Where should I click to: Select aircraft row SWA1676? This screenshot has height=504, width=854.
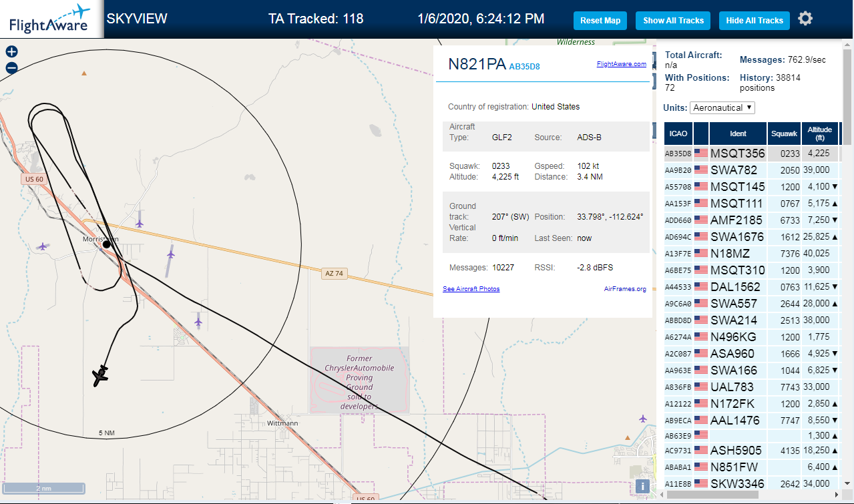pyautogui.click(x=753, y=237)
